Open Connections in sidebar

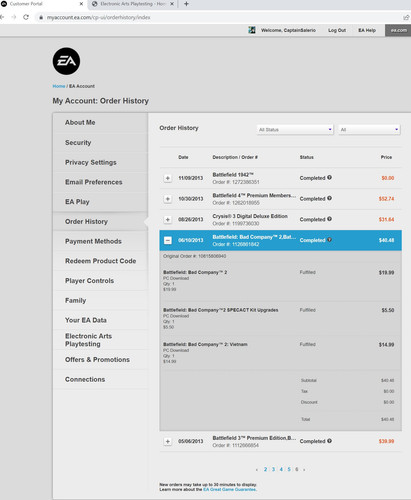[100, 379]
